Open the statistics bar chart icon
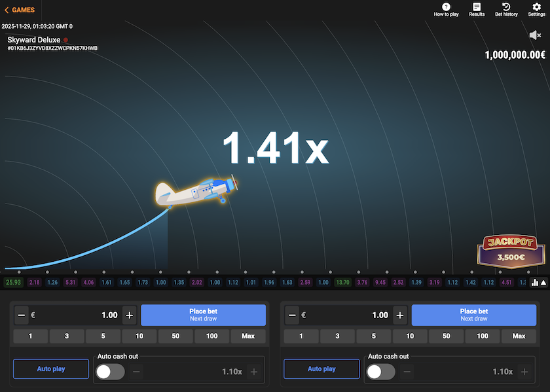Image resolution: width=550 pixels, height=392 pixels. [534, 283]
